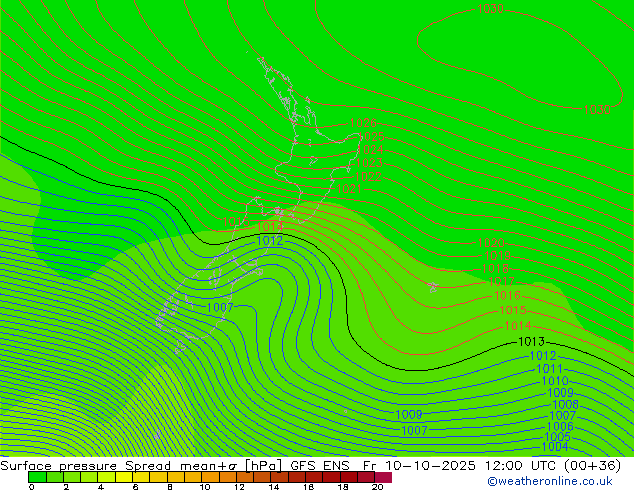Click the 1018 isobar label

(x=495, y=268)
